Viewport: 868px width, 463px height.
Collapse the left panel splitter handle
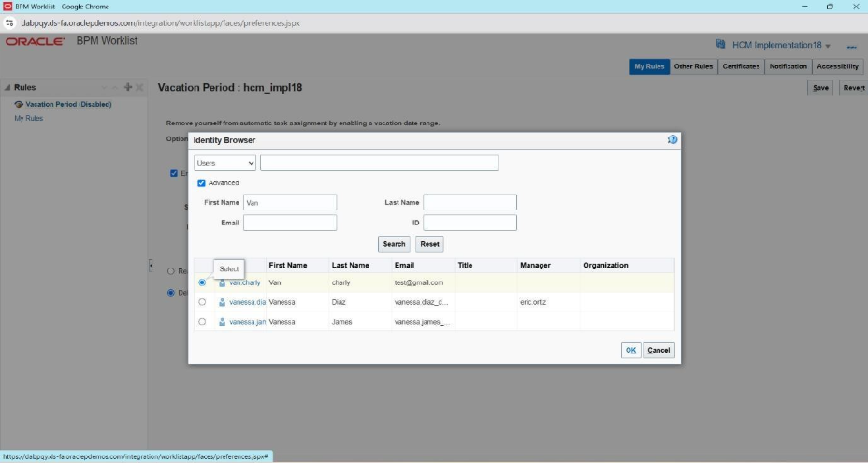pyautogui.click(x=151, y=266)
